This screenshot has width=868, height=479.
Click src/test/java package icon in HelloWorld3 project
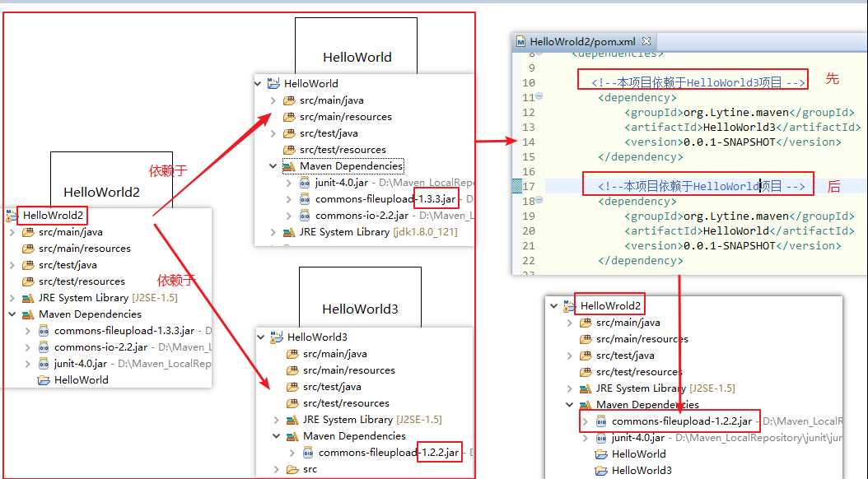[x=292, y=387]
